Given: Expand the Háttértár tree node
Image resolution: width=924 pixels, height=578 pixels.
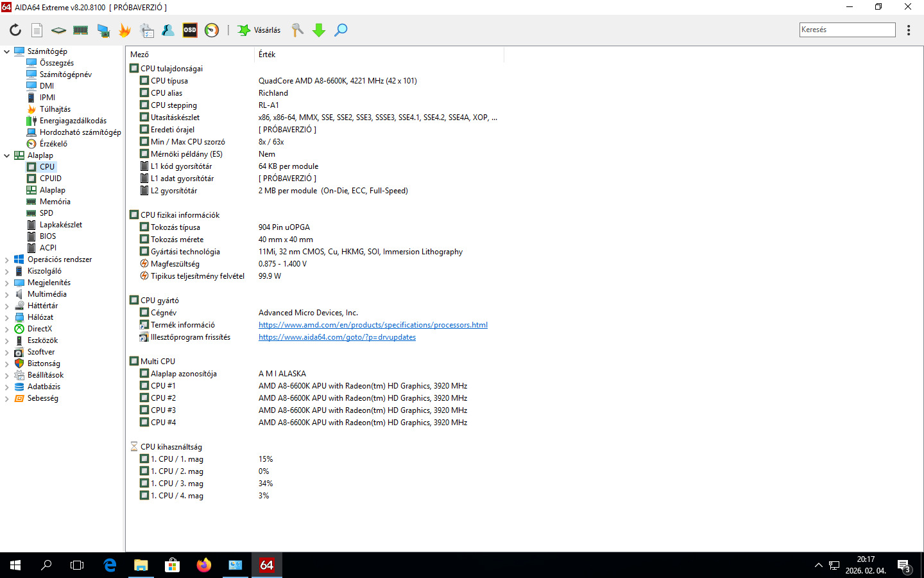Looking at the screenshot, I should coord(7,306).
